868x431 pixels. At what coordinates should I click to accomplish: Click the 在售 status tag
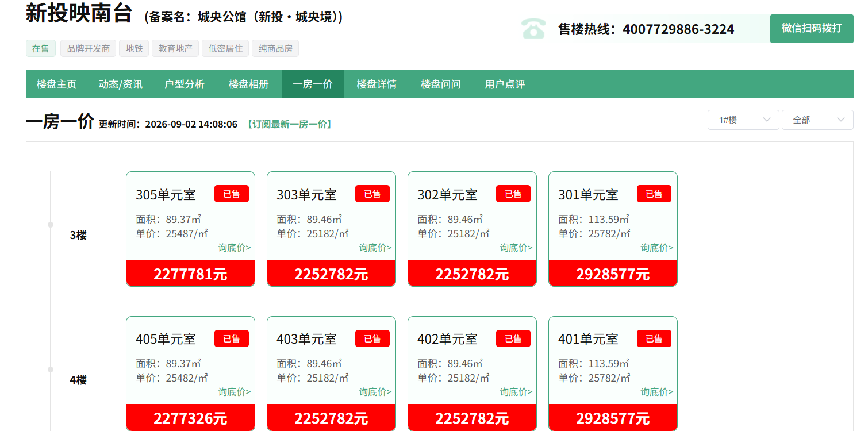(41, 48)
